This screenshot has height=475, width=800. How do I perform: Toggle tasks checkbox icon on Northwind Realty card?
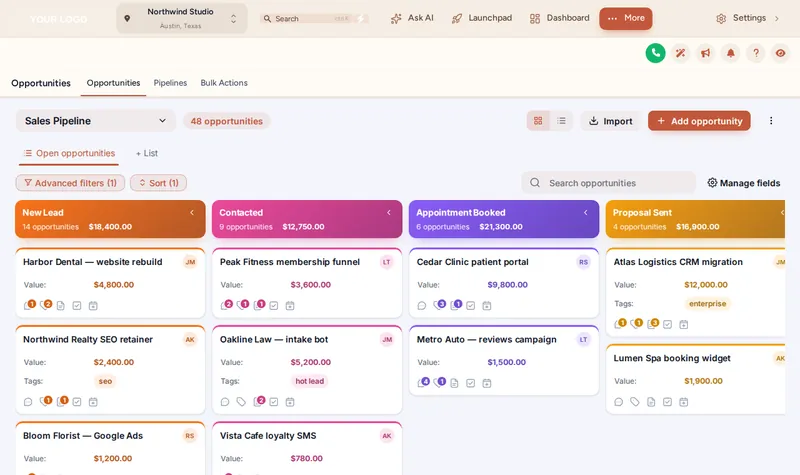tap(77, 402)
